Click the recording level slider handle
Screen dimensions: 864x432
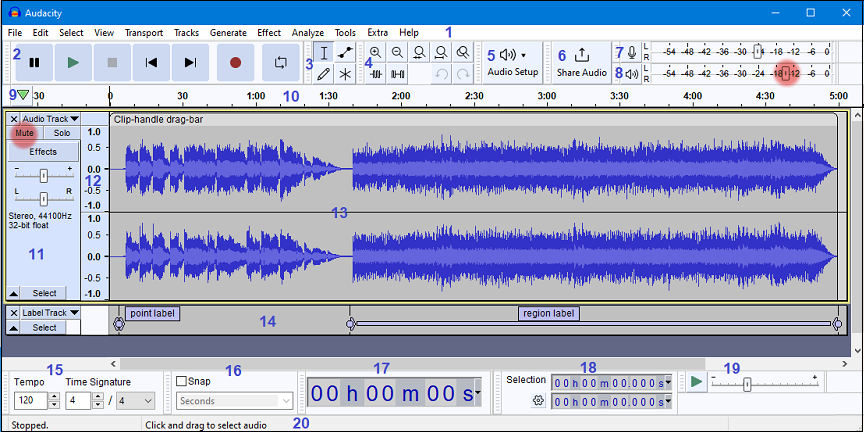pyautogui.click(x=758, y=52)
